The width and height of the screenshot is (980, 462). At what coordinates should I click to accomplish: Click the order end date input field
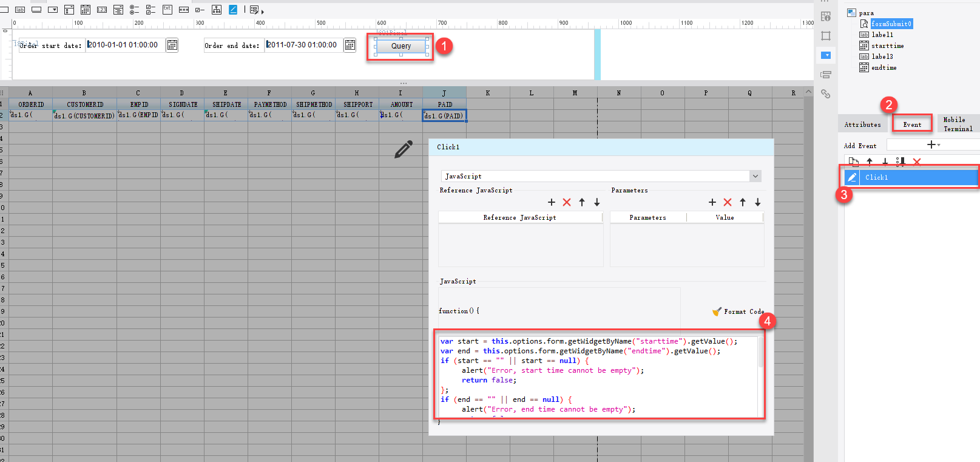(x=303, y=45)
